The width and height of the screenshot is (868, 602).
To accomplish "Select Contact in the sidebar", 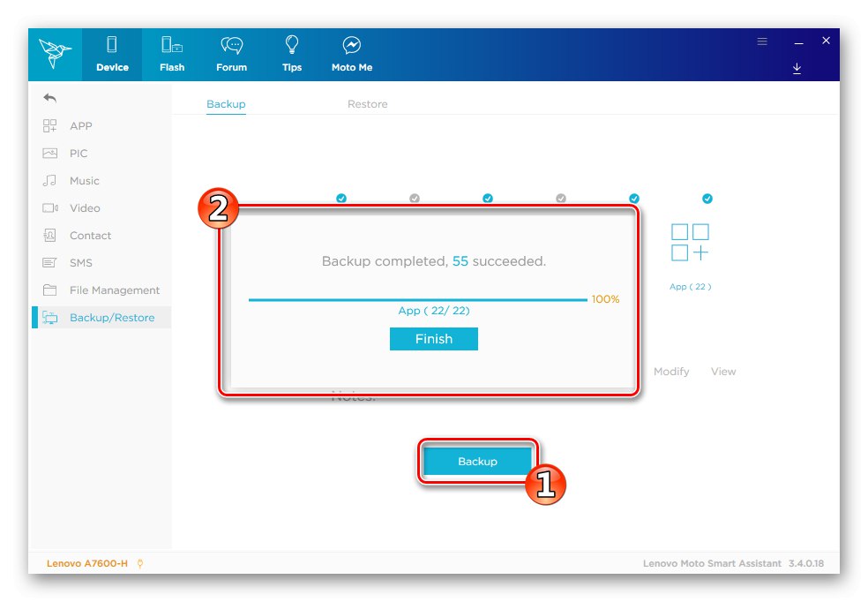I will point(101,236).
